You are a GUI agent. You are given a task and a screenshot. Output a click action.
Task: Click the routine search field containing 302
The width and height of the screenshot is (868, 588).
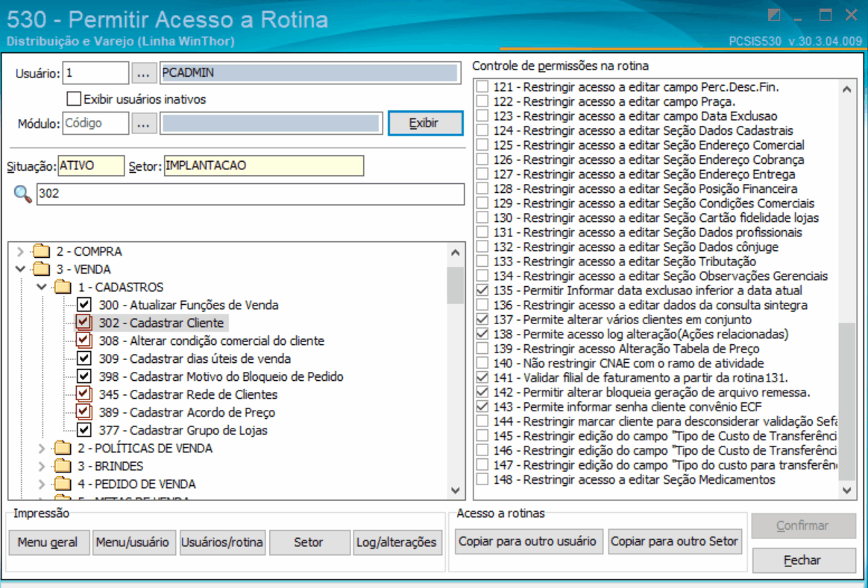[x=251, y=195]
